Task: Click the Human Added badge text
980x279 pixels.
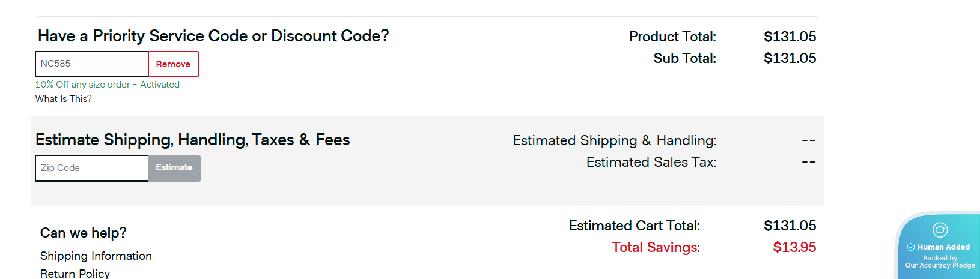Action: (943, 247)
